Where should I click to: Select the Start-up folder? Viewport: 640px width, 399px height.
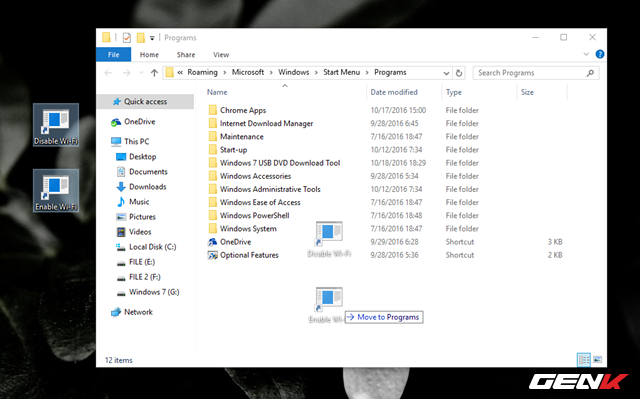(233, 150)
